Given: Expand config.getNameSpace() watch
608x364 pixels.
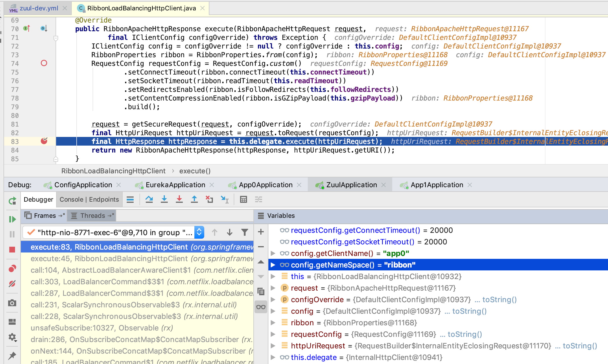Looking at the screenshot, I should pyautogui.click(x=273, y=265).
